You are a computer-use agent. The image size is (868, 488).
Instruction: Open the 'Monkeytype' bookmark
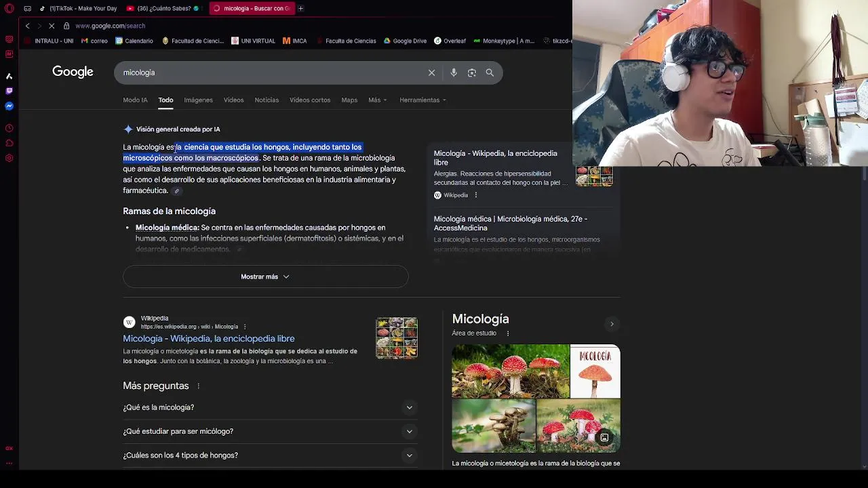tap(504, 41)
